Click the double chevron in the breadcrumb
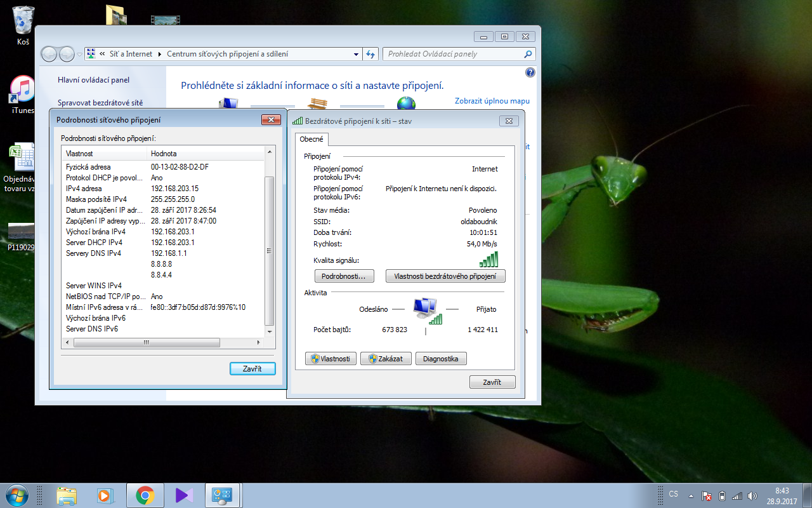The width and height of the screenshot is (812, 508). [103, 55]
